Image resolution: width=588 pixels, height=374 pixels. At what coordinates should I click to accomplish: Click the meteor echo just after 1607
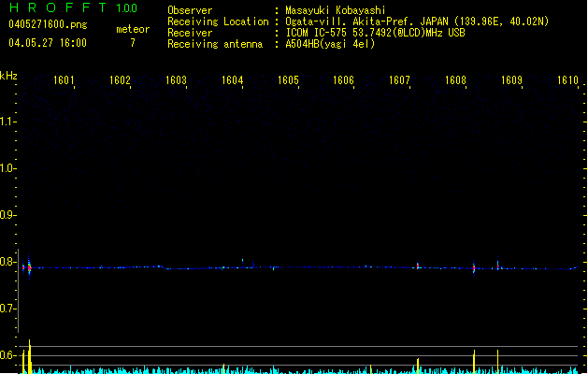tap(418, 266)
